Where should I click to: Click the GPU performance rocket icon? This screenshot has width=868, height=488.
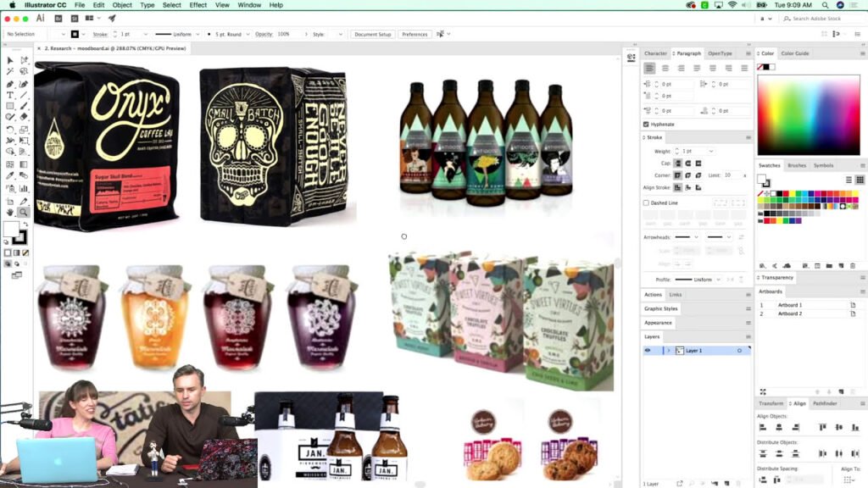[x=112, y=19]
